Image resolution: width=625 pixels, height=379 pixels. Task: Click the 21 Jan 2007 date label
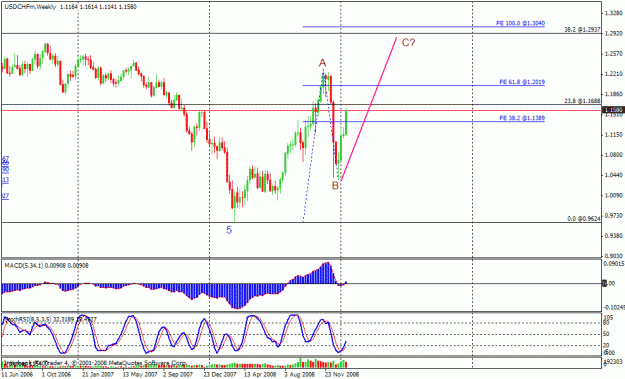[98, 375]
